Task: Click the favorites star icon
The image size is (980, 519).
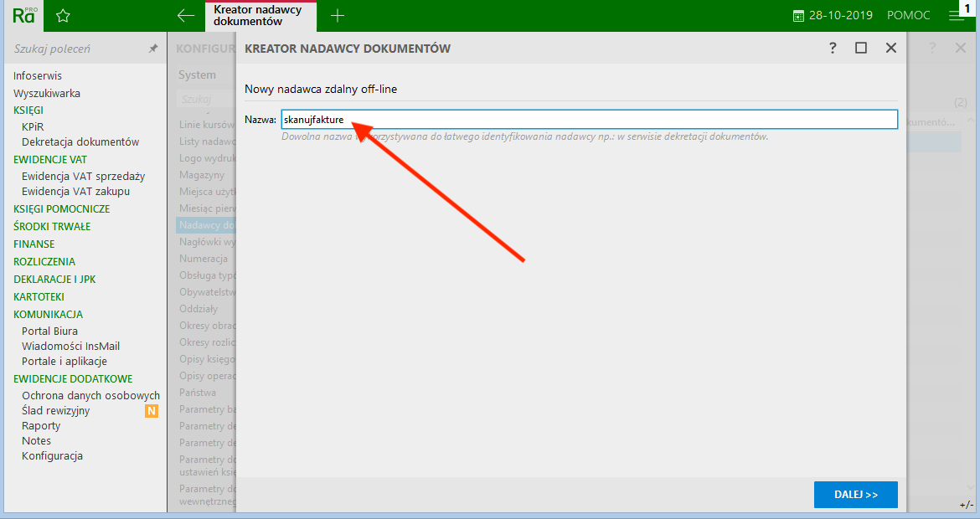Action: (x=63, y=16)
